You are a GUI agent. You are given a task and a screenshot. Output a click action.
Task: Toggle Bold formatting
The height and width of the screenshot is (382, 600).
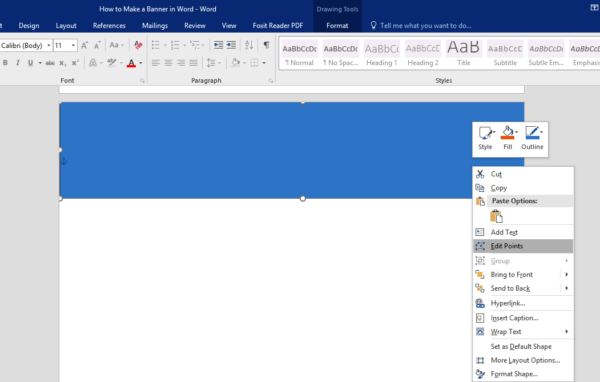(5, 63)
